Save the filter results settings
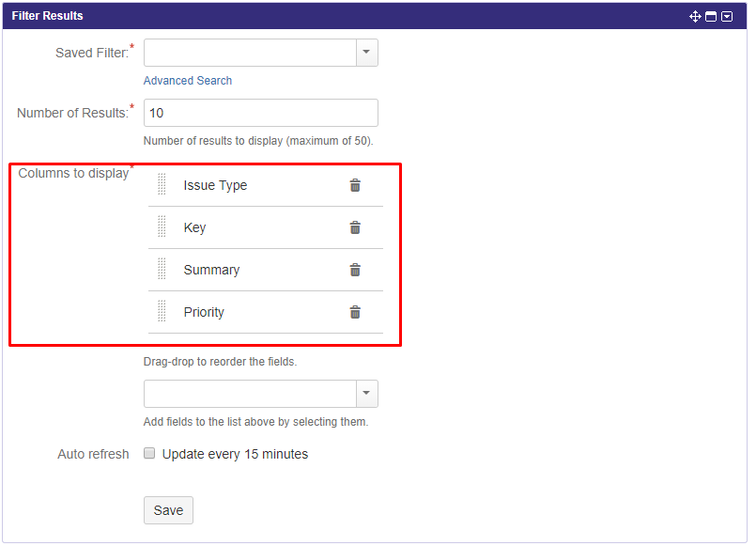The height and width of the screenshot is (546, 756). coord(168,510)
